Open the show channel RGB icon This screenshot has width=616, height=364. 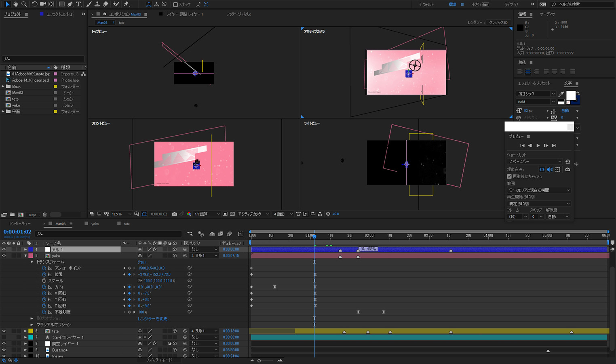(189, 214)
